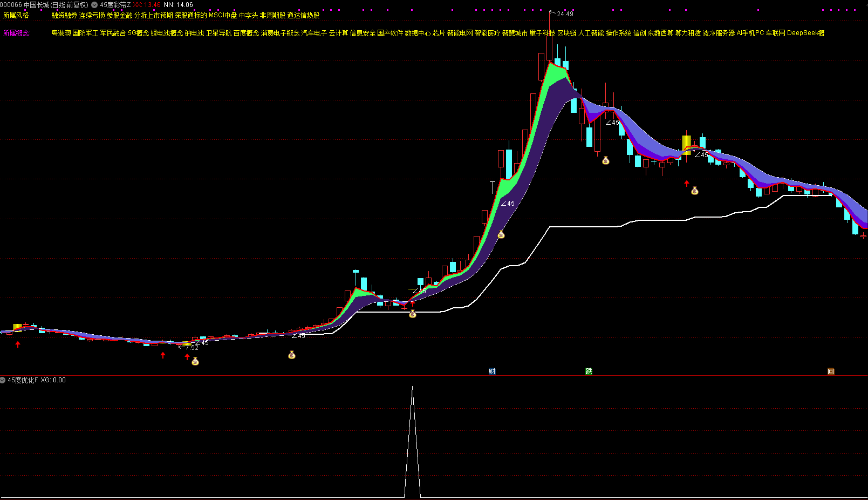Select the 智能医疗 concept tag
868x500 pixels.
tap(487, 33)
